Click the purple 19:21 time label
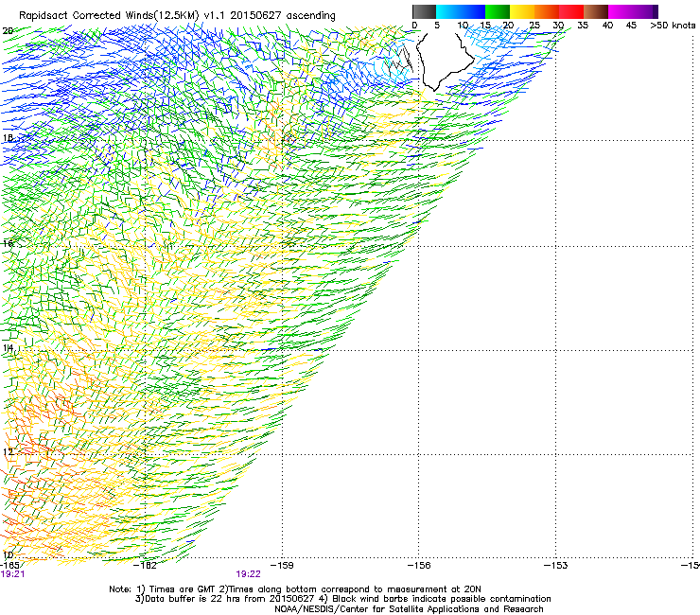 click(x=12, y=574)
